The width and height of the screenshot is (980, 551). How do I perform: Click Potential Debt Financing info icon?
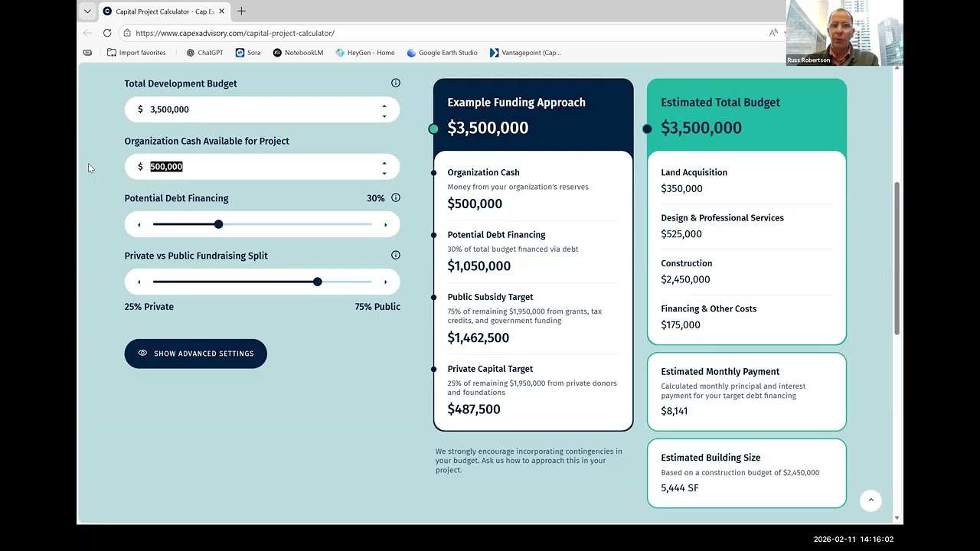click(x=396, y=197)
